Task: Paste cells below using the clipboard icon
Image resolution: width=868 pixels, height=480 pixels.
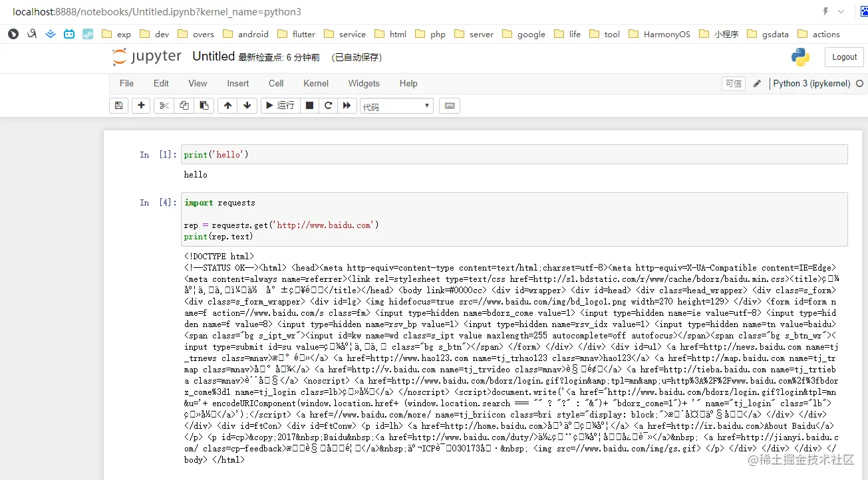Action: 204,106
